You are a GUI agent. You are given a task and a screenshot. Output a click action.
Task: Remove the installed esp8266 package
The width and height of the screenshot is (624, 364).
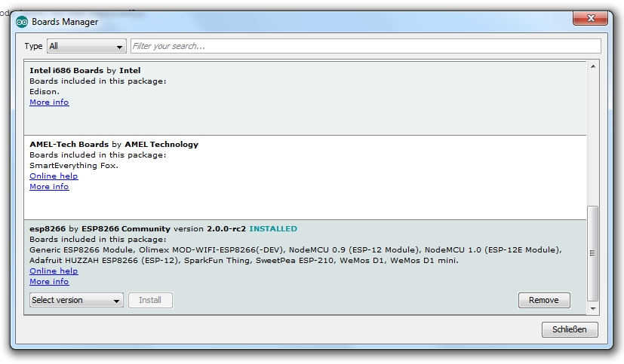point(544,300)
